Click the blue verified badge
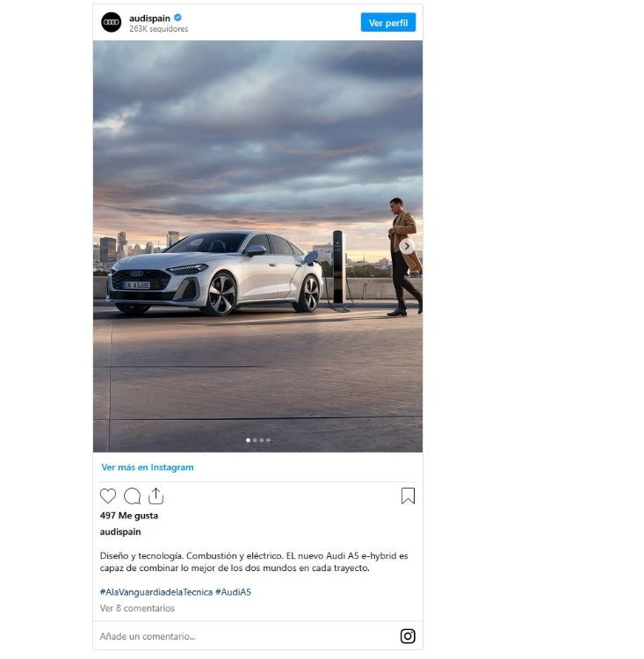The width and height of the screenshot is (644, 659). (177, 18)
